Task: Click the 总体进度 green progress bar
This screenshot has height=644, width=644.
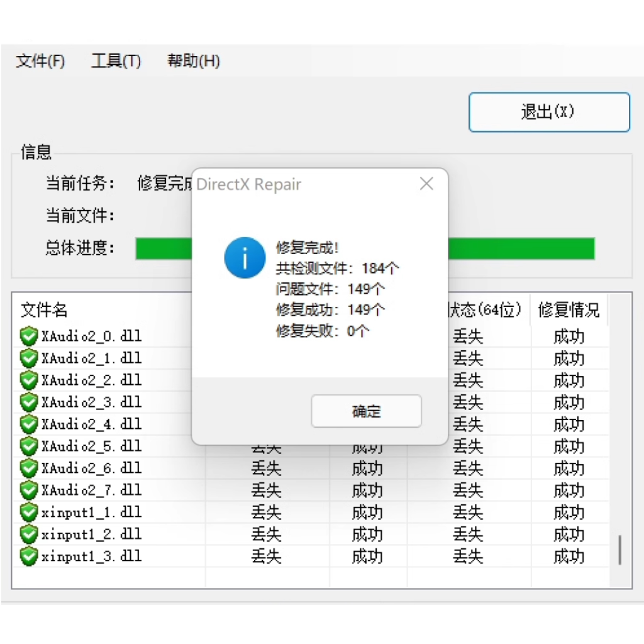Action: (x=365, y=248)
